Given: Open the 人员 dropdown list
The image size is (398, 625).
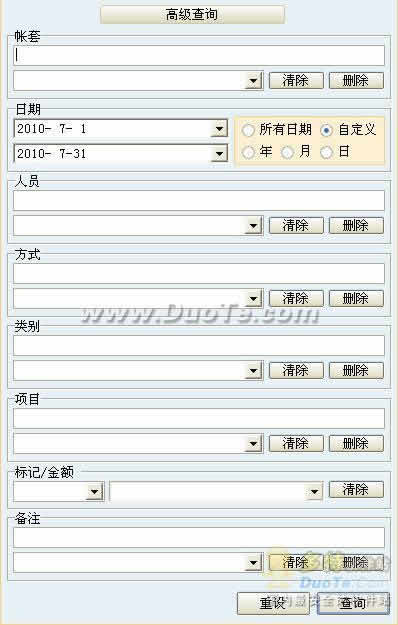Looking at the screenshot, I should click(x=253, y=226).
